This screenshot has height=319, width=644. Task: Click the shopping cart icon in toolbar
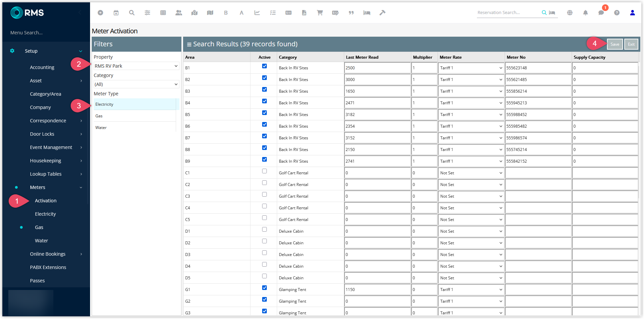tap(320, 13)
